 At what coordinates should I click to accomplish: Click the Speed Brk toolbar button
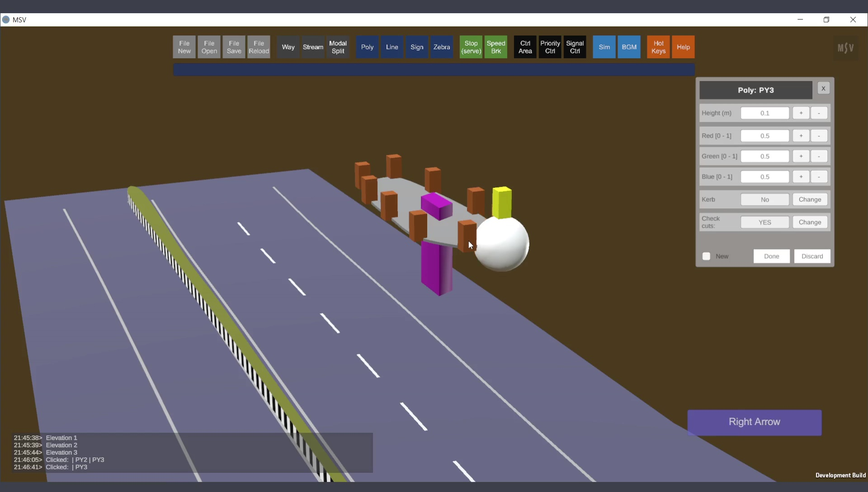click(x=495, y=47)
